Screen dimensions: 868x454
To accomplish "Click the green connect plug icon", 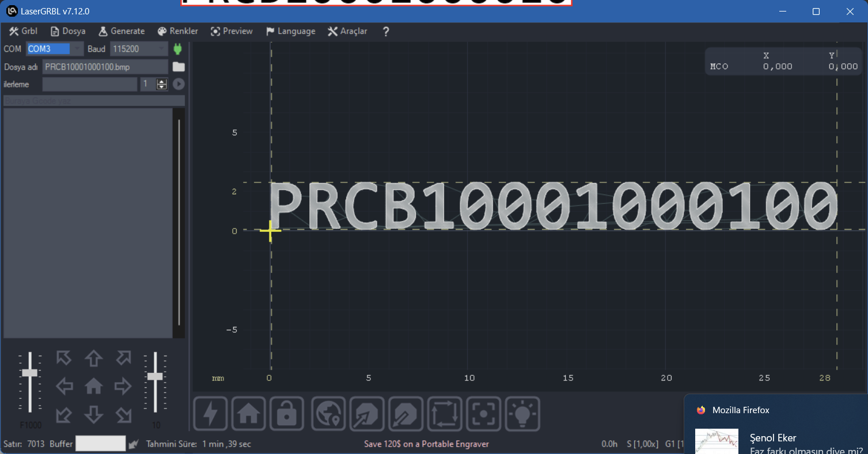I will click(177, 49).
